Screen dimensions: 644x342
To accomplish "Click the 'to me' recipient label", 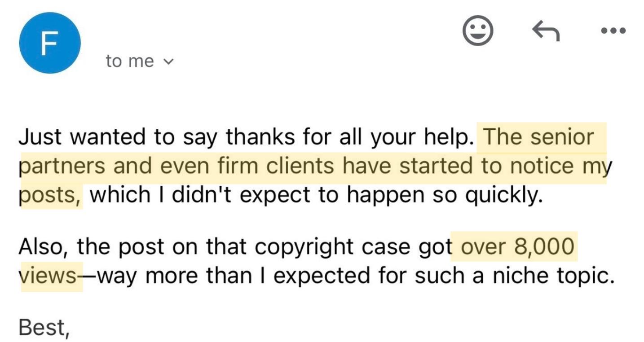I will coord(130,61).
